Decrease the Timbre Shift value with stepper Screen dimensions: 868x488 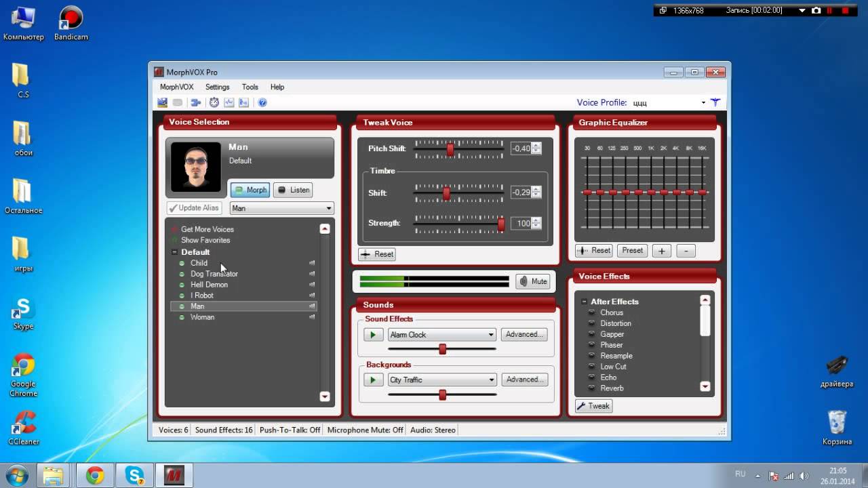536,195
